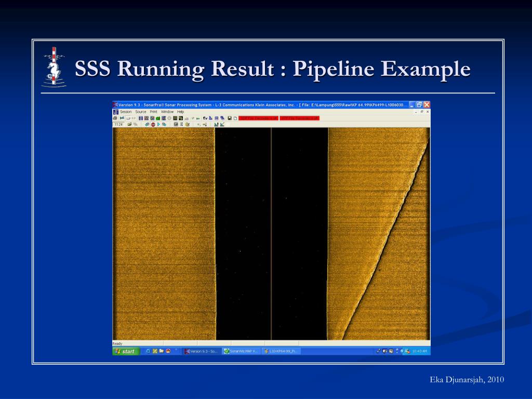This screenshot has height=399, width=532.
Task: Stop playback with the red stop button
Action: 153,125
